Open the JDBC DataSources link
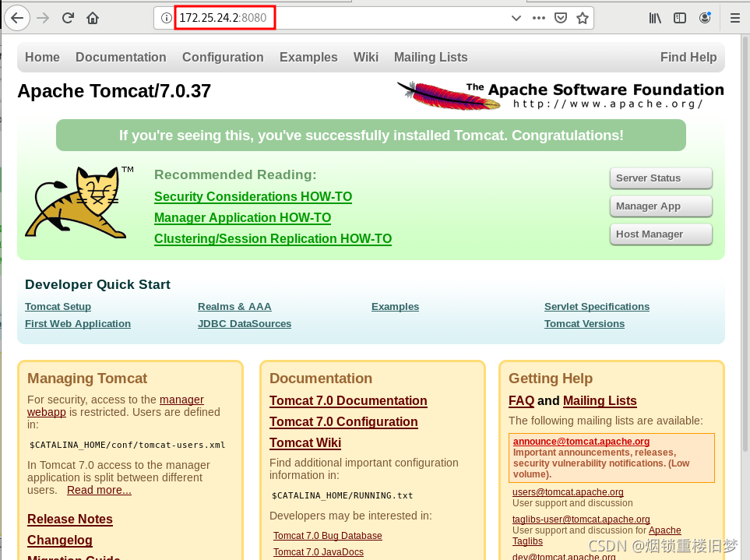The width and height of the screenshot is (750, 560). point(245,324)
